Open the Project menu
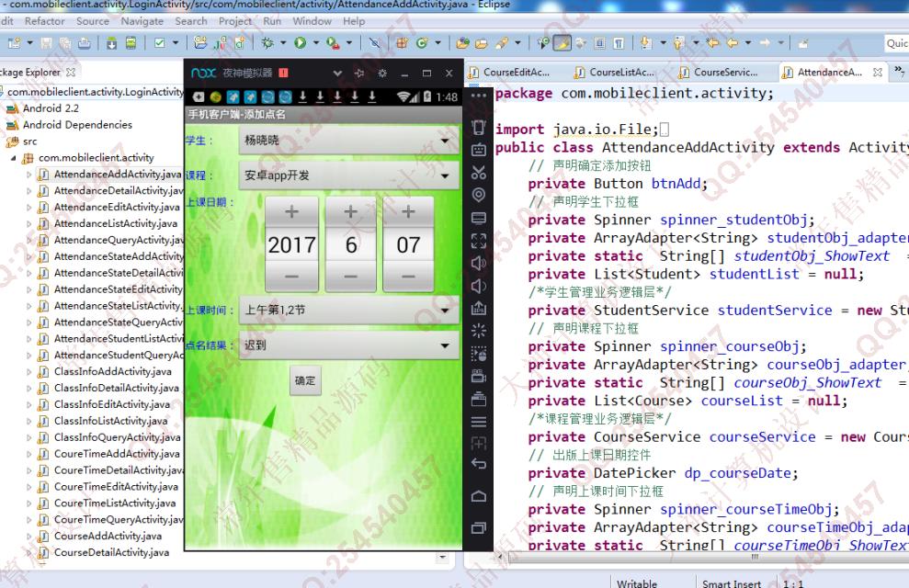Image resolution: width=909 pixels, height=588 pixels. 234,21
